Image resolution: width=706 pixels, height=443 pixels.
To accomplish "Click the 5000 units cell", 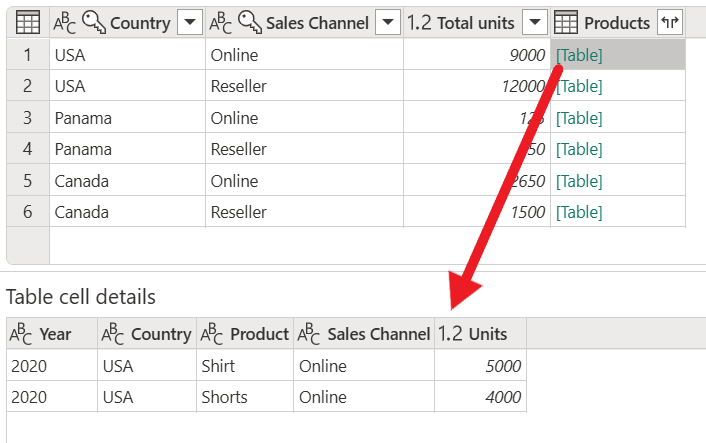I will click(x=480, y=366).
